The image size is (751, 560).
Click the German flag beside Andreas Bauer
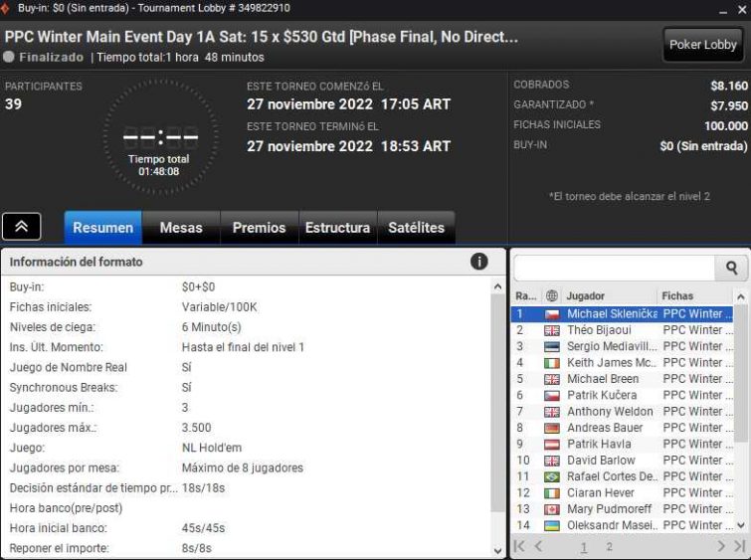552,429
